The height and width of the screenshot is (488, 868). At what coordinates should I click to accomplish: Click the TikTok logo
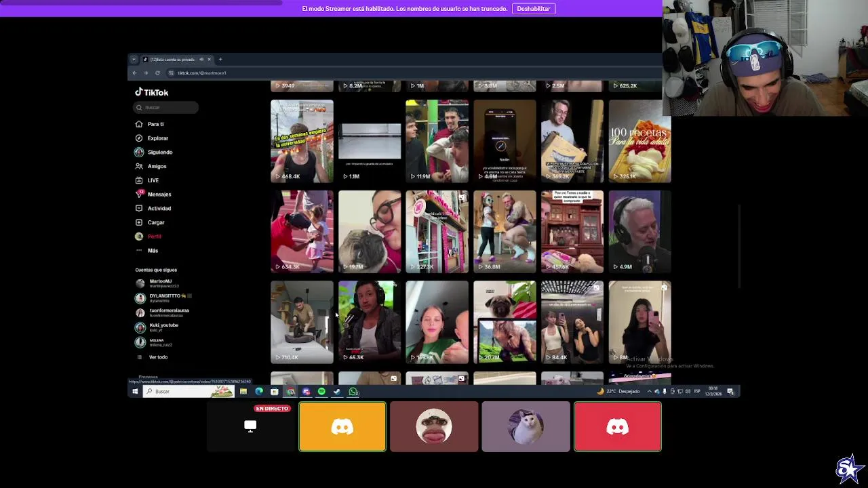click(x=151, y=92)
